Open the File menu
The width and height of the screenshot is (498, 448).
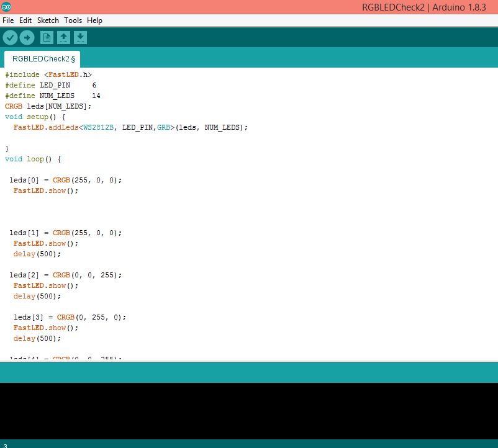[x=8, y=20]
